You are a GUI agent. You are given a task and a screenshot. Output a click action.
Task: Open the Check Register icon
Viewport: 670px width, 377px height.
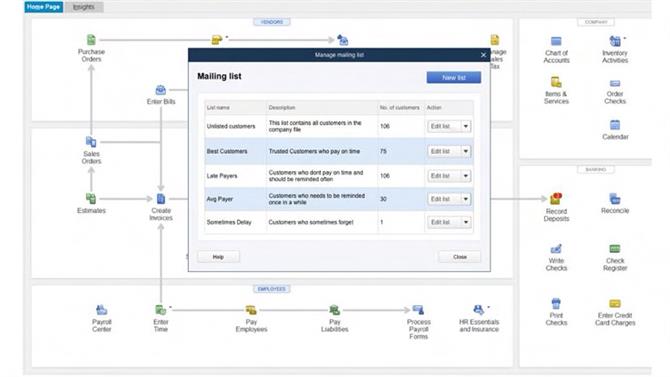(614, 249)
